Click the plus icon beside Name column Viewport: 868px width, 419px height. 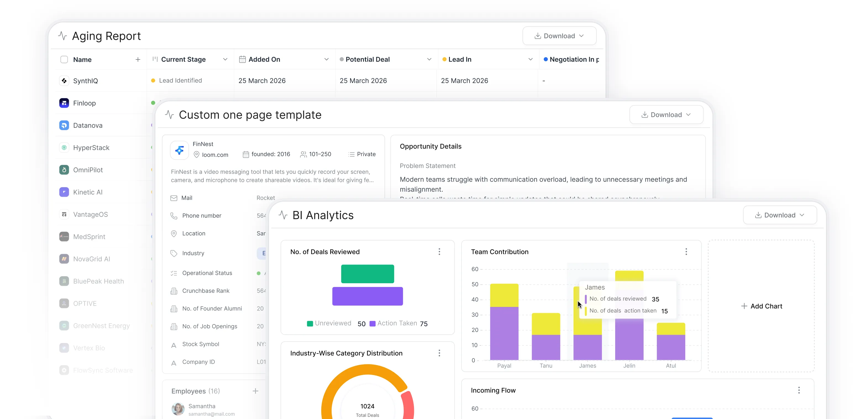pos(138,59)
